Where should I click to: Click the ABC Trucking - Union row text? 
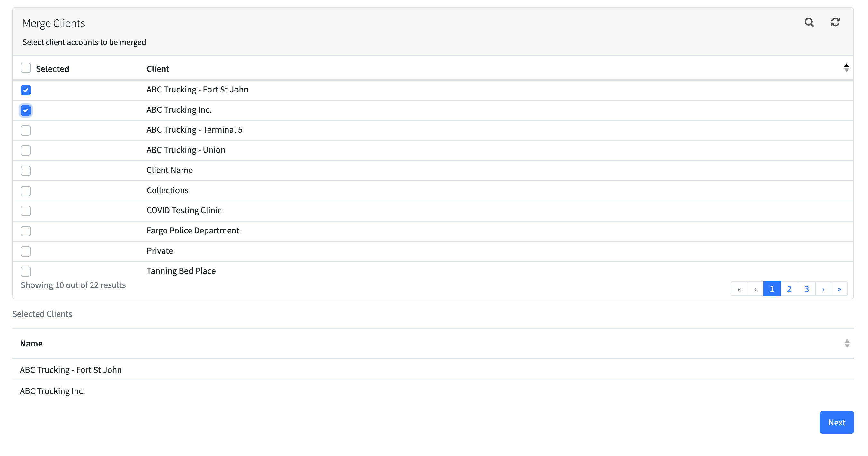point(186,150)
